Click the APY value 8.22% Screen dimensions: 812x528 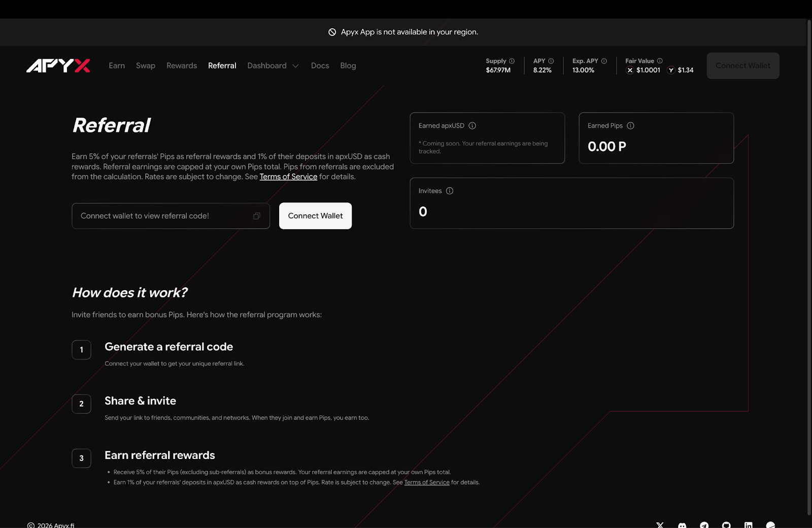click(x=542, y=70)
